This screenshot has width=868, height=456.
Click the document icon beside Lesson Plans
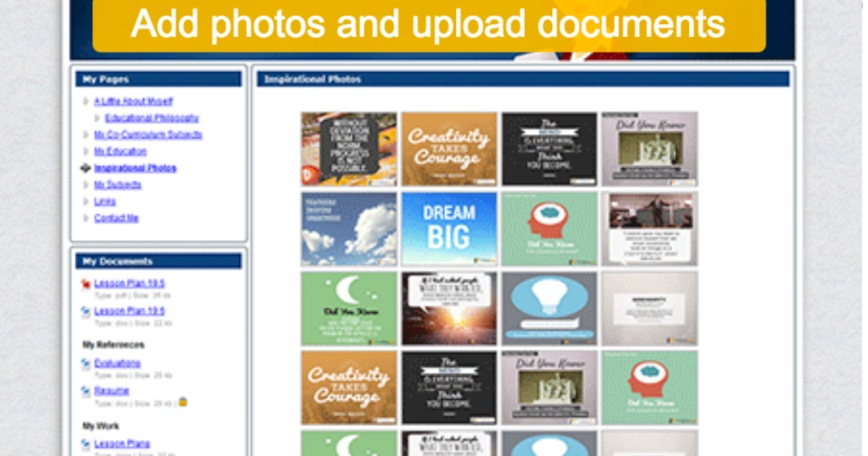click(86, 444)
